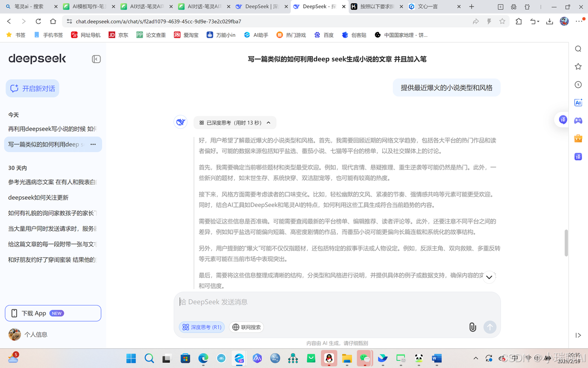Screen dimensions: 588x368
Task: Open 个人信息 profile menu
Action: (x=28, y=334)
